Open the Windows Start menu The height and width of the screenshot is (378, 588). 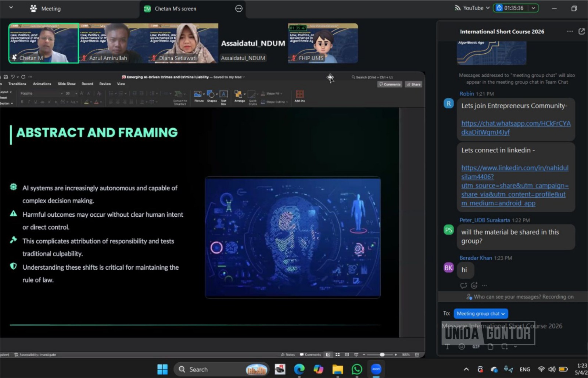(x=162, y=369)
